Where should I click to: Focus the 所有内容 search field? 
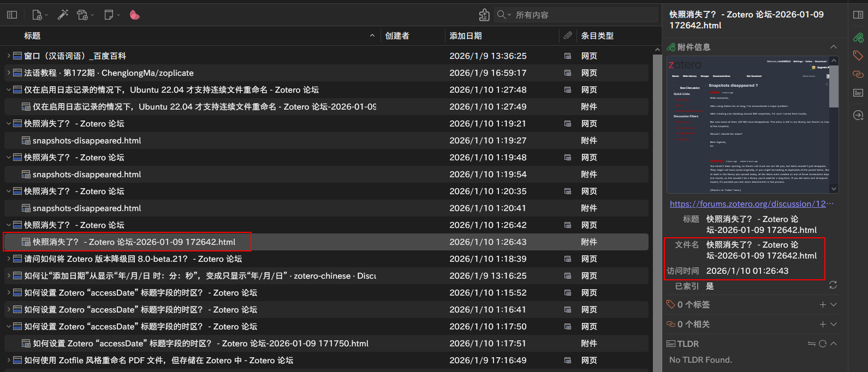click(584, 15)
